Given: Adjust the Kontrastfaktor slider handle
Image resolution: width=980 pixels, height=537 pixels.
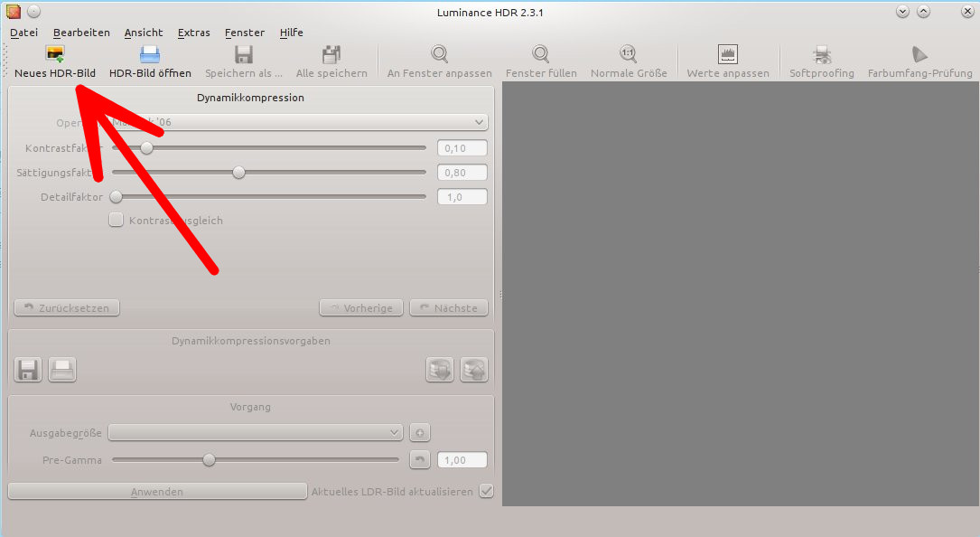Looking at the screenshot, I should pyautogui.click(x=146, y=148).
